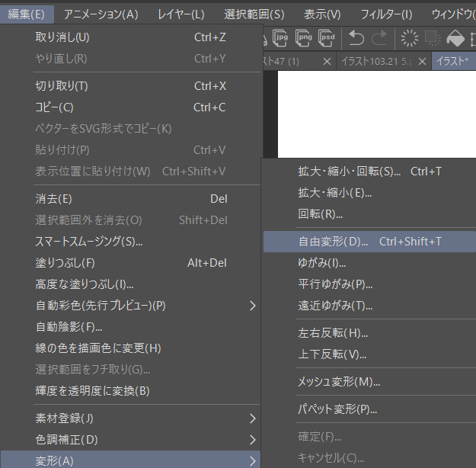Click the dotted-square clear outside selection icon

coord(433,37)
